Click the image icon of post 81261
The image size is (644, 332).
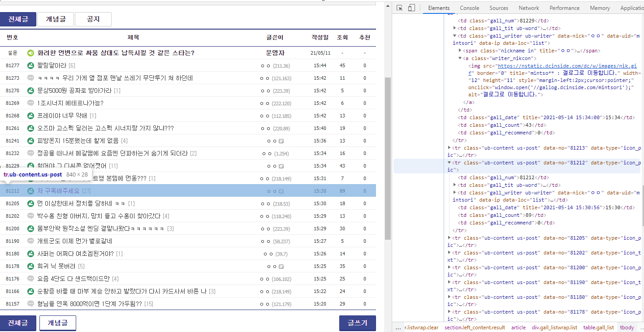pyautogui.click(x=30, y=128)
